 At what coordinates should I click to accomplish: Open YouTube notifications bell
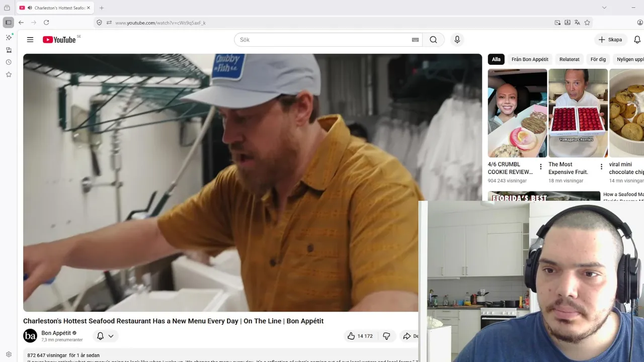pos(637,40)
